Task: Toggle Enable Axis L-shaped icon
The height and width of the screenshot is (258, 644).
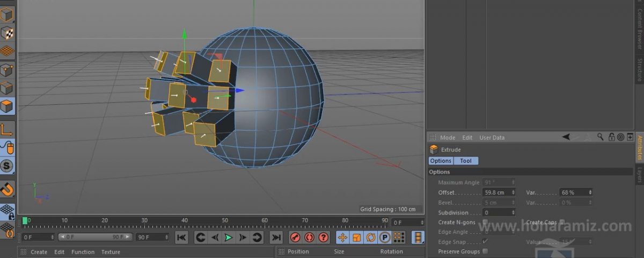Action: click(x=7, y=130)
